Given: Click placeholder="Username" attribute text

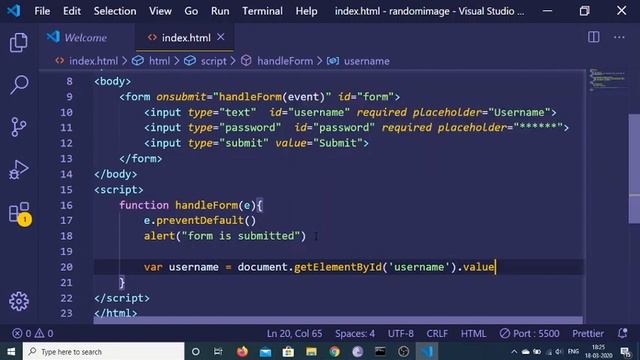Looking at the screenshot, I should coord(481,112).
